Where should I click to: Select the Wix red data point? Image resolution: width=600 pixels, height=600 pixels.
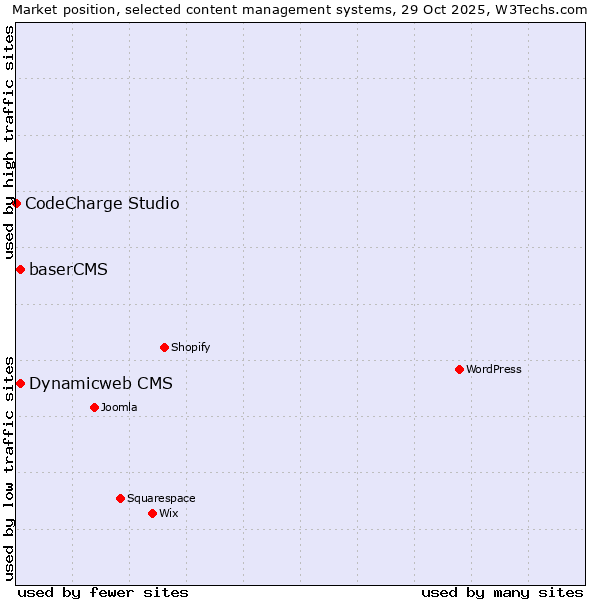coord(152,514)
